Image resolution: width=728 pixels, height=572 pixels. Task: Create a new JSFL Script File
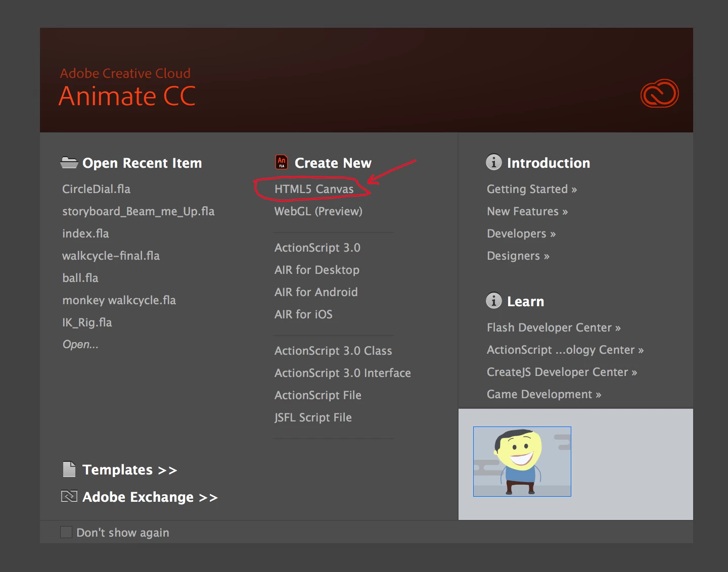[x=313, y=417]
